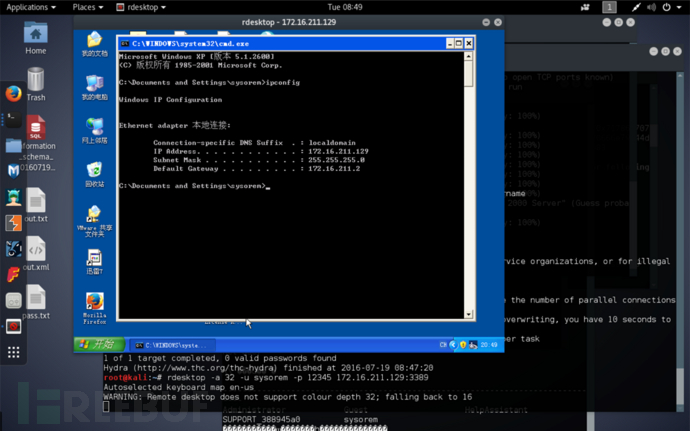
Task: Click the IP Address 172.16.211.129 line
Action: pos(261,151)
